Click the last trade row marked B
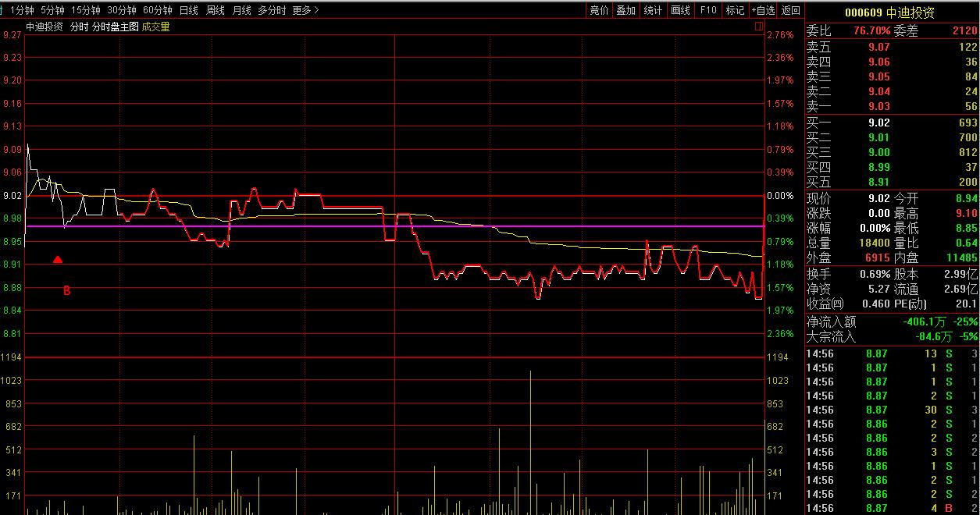980x515 pixels. (x=893, y=508)
